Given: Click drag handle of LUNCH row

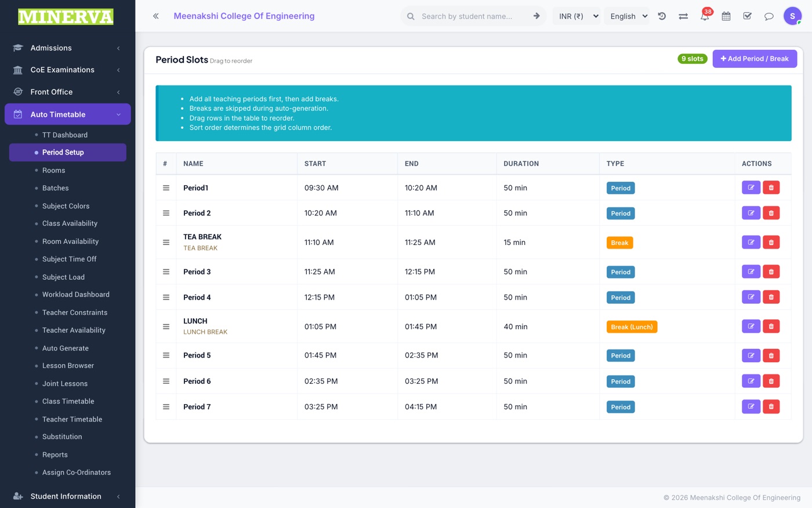Looking at the screenshot, I should (x=166, y=326).
